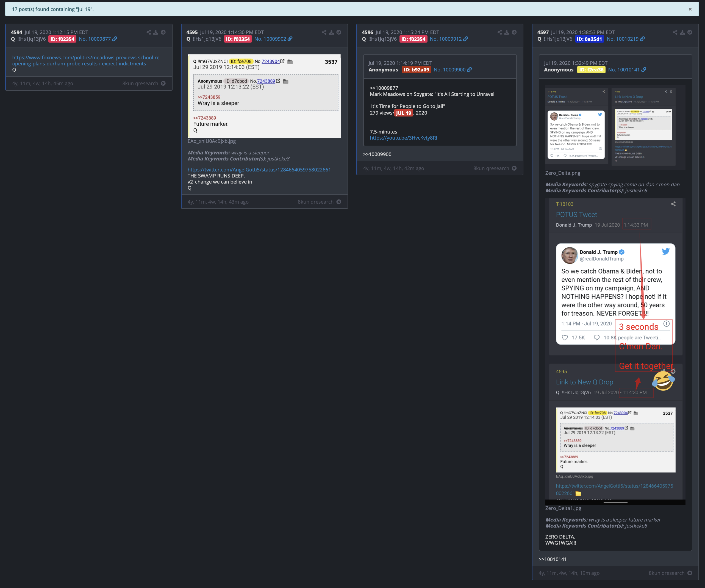Download post 4597 using its download icon
The image size is (705, 588).
pos(682,32)
